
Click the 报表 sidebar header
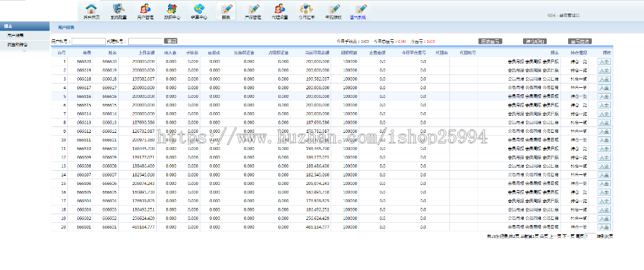pos(24,26)
